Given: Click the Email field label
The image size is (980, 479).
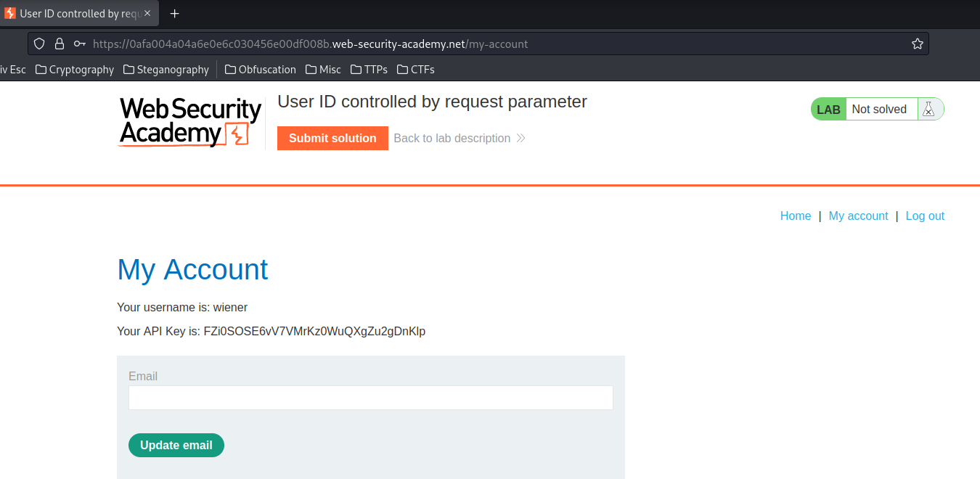Looking at the screenshot, I should pos(143,376).
